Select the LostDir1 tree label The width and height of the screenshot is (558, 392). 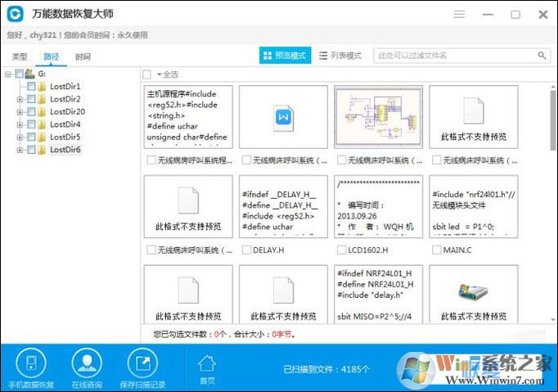pos(65,86)
